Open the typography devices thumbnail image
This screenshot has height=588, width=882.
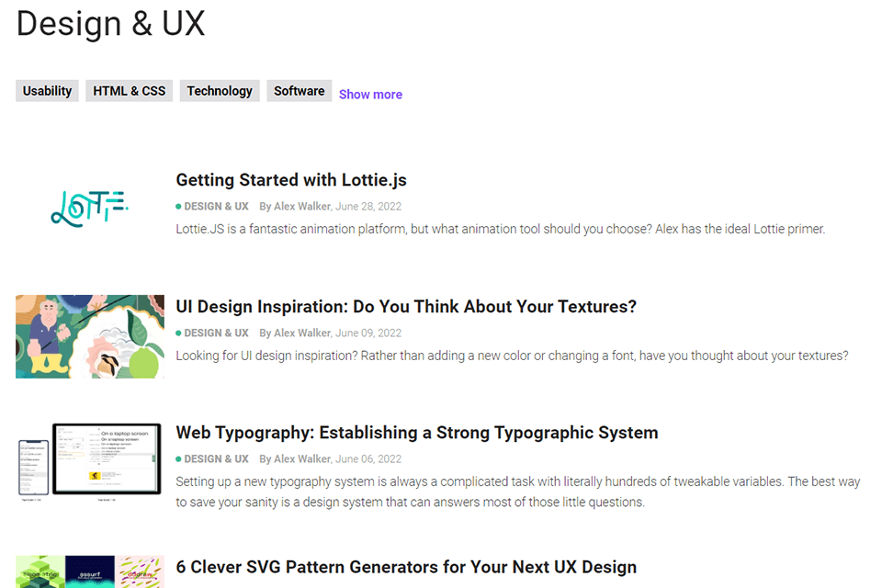tap(90, 462)
